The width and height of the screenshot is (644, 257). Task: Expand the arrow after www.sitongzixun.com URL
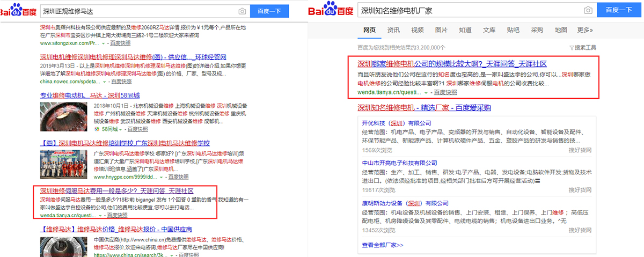tap(104, 42)
